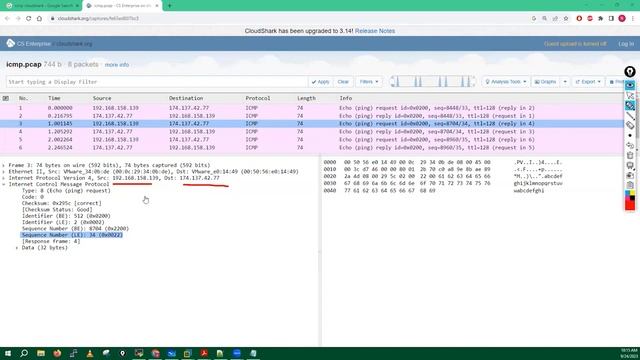Open the browser zoom magnifier icon

point(544,18)
